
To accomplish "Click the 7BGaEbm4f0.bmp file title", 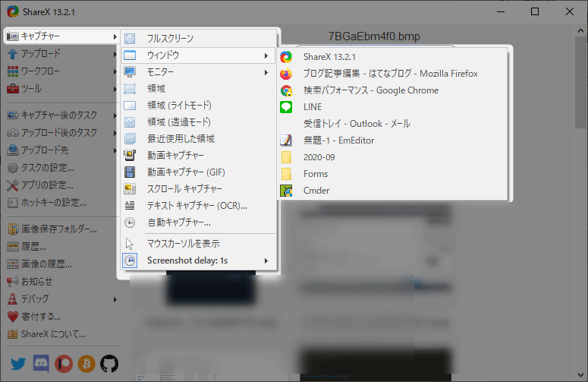I will point(374,36).
